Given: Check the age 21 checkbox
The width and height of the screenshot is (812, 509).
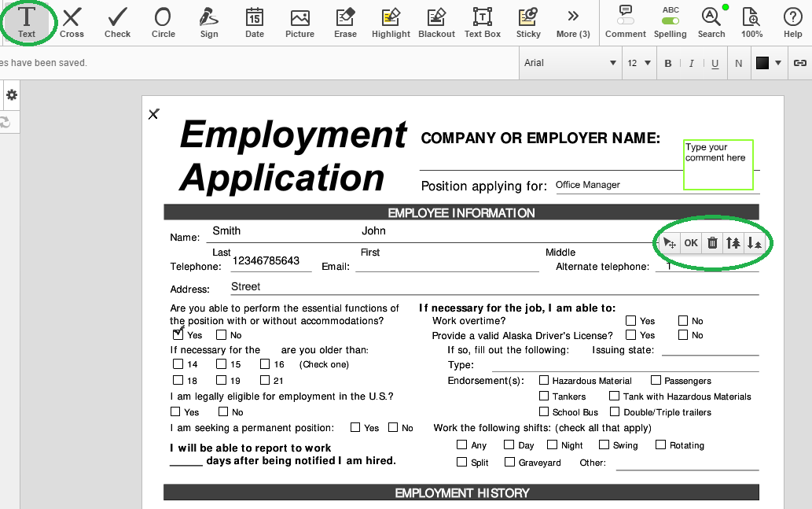Looking at the screenshot, I should pyautogui.click(x=265, y=380).
